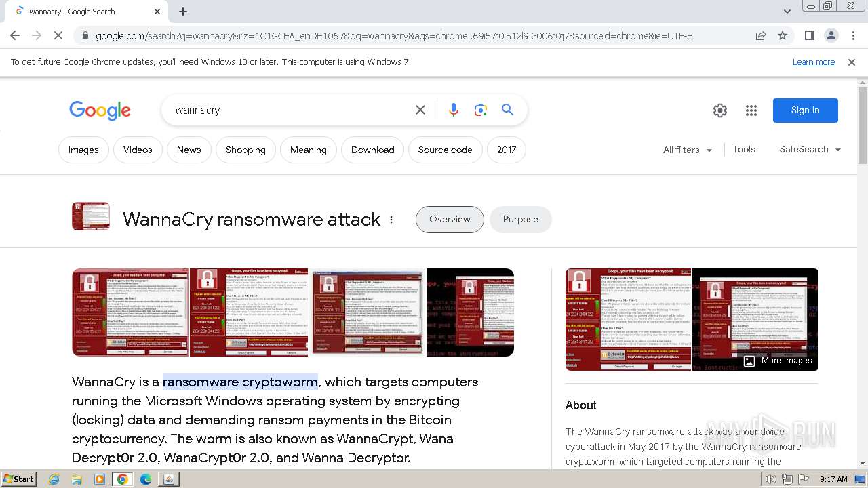
Task: Open Chrome's three-dot menu
Action: click(853, 36)
